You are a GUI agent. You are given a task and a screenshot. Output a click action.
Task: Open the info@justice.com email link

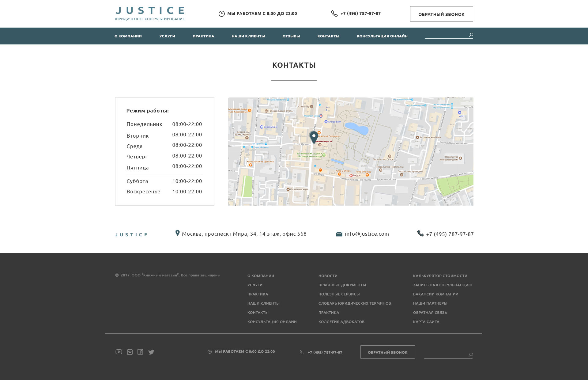click(x=366, y=234)
